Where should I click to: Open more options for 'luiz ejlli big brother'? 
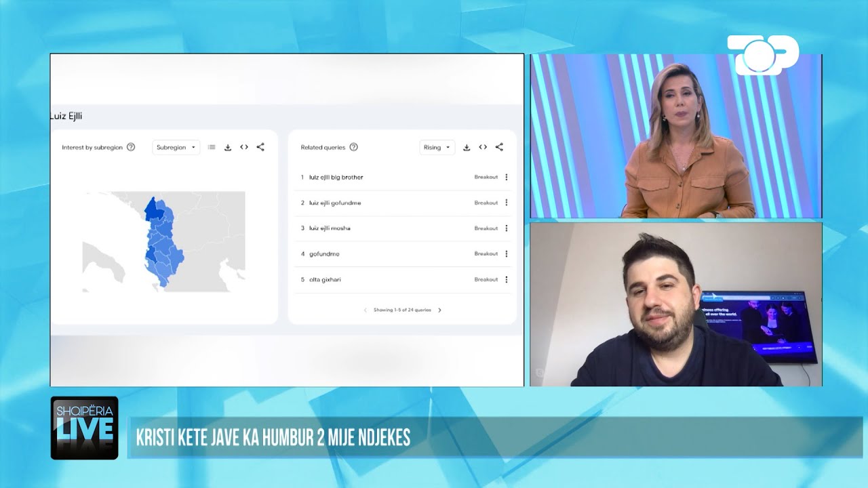507,177
